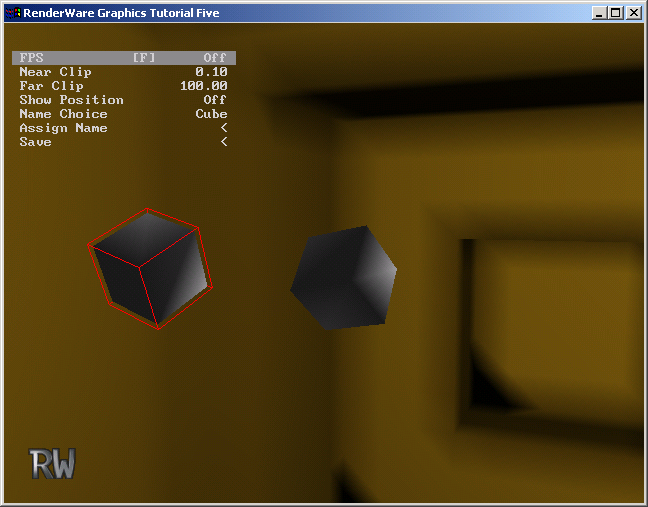Click the Near Clip value 0.10

211,72
